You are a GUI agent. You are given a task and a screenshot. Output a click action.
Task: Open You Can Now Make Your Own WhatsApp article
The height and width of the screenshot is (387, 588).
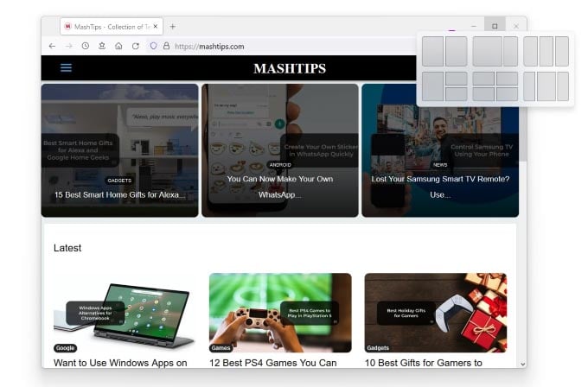click(x=280, y=187)
